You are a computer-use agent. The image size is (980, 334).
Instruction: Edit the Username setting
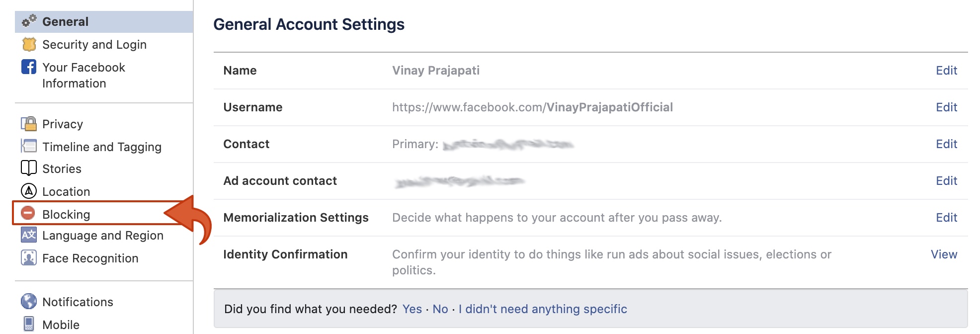pos(946,107)
